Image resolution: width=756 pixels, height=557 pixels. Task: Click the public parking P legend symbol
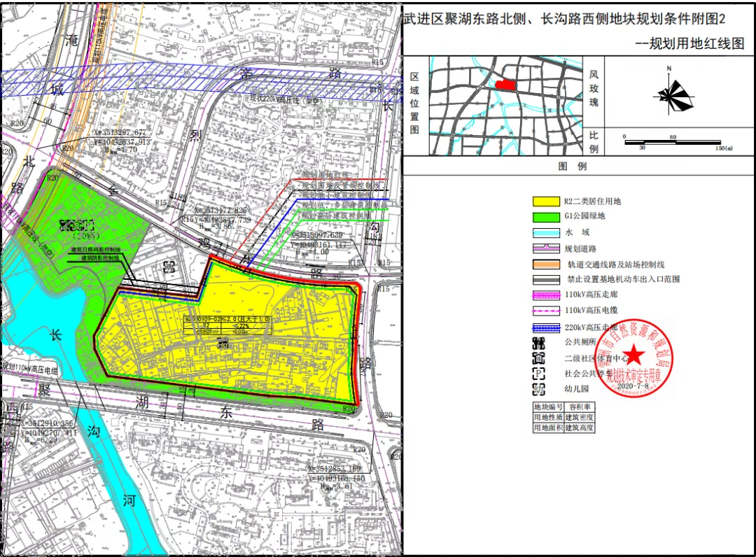tap(538, 374)
